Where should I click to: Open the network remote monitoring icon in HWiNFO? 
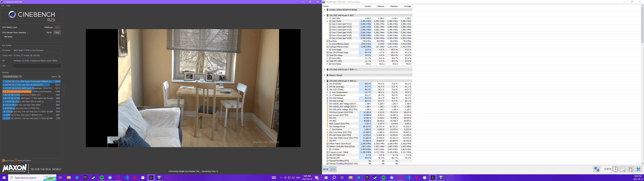tap(597, 169)
